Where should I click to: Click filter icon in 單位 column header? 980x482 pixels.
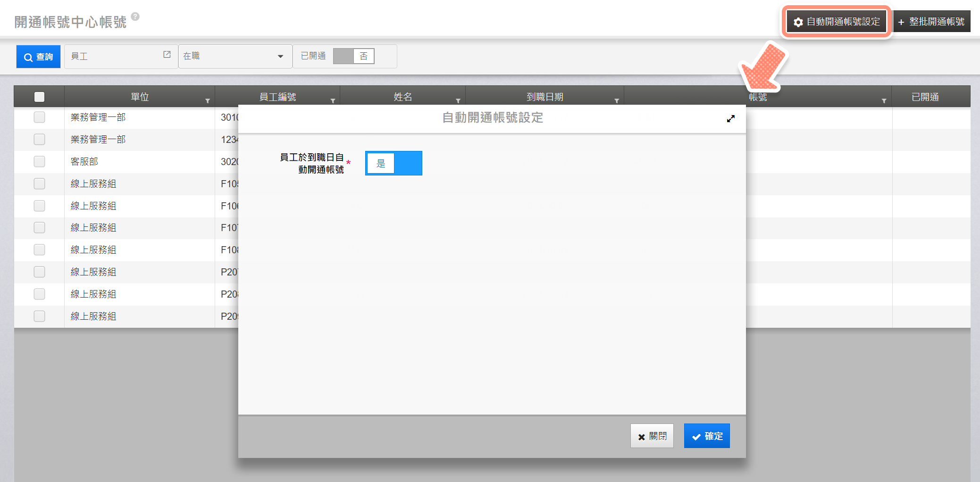tap(207, 101)
